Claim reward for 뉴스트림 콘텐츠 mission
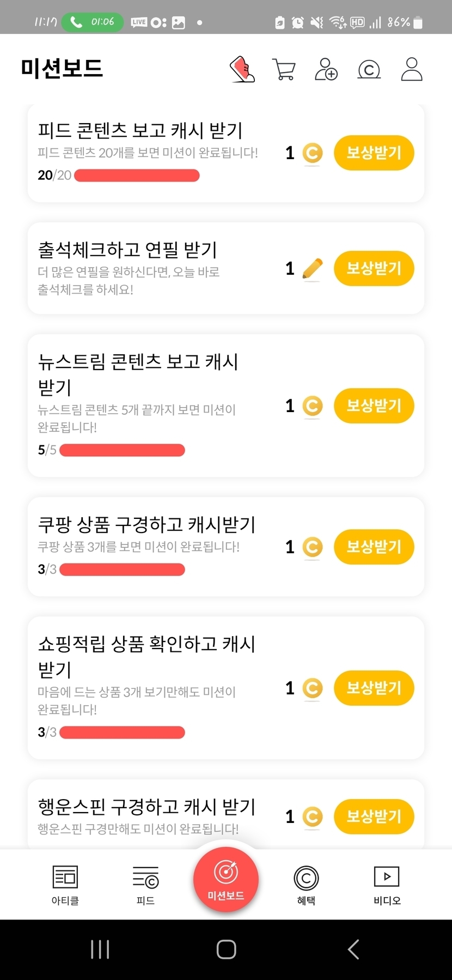 [x=374, y=406]
